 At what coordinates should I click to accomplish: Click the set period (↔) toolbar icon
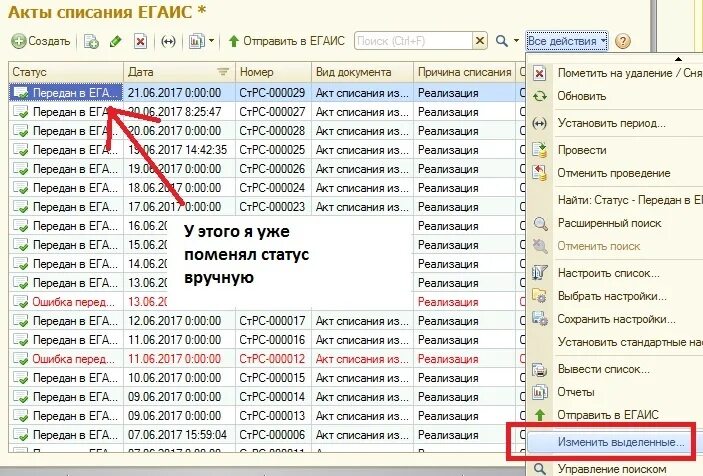(168, 42)
